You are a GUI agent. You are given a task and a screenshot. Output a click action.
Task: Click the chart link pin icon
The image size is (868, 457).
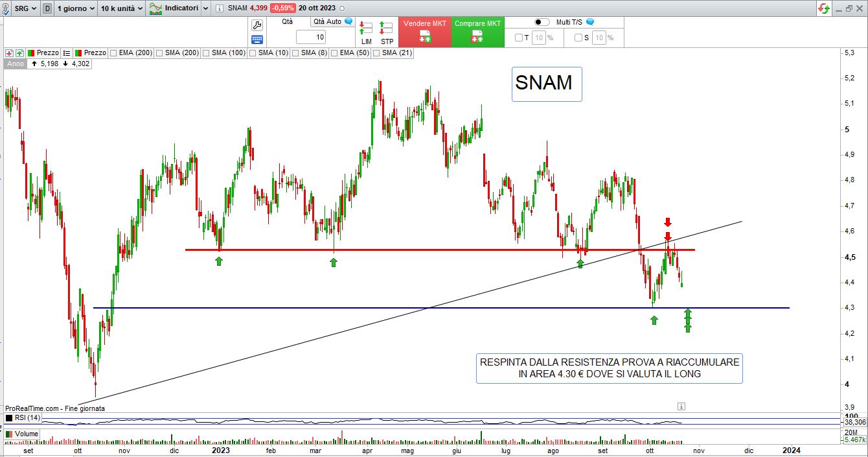click(x=6, y=8)
